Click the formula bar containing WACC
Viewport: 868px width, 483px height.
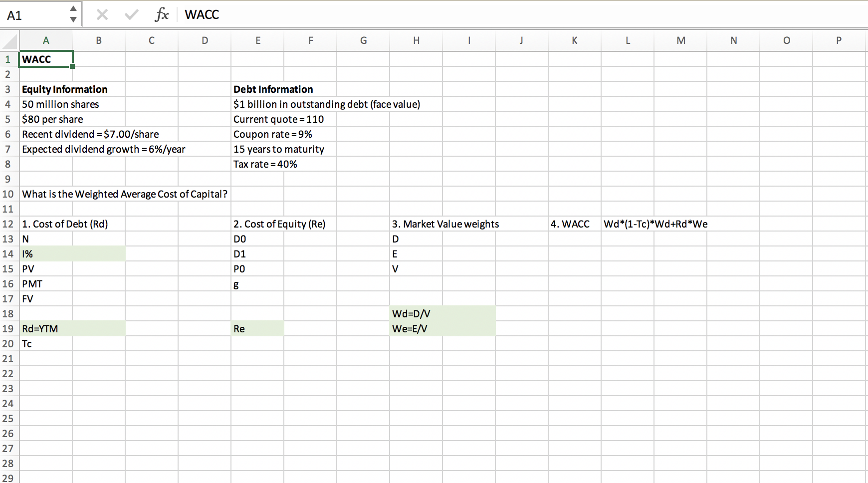[x=524, y=15]
